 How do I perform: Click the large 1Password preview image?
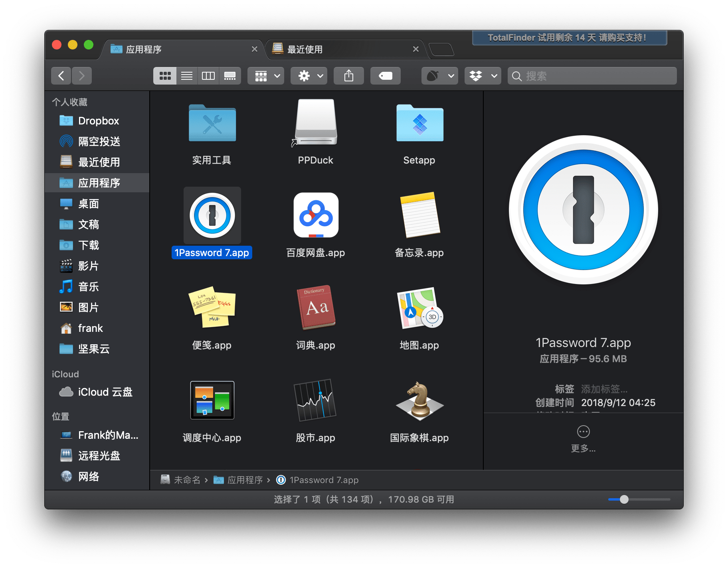point(583,210)
